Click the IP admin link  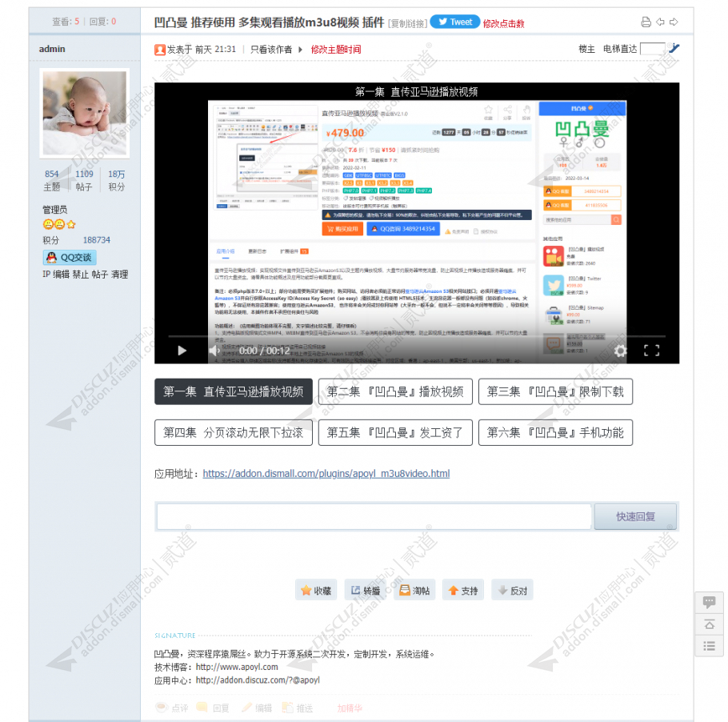click(x=46, y=274)
